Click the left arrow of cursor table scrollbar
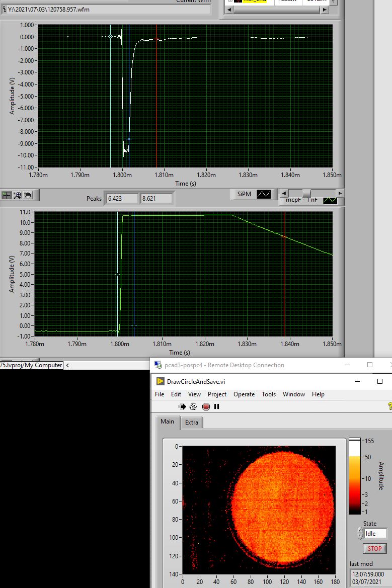Screen dimensions: 392x588 tap(230, 10)
